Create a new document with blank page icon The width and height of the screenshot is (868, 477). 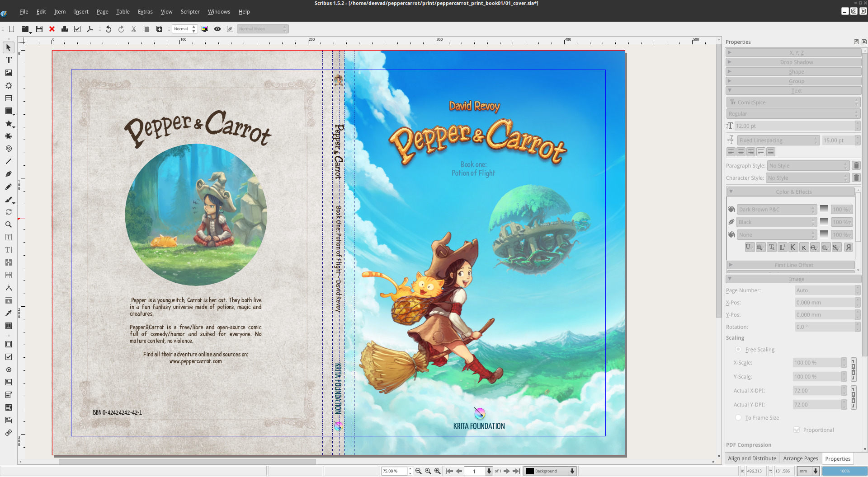[12, 29]
